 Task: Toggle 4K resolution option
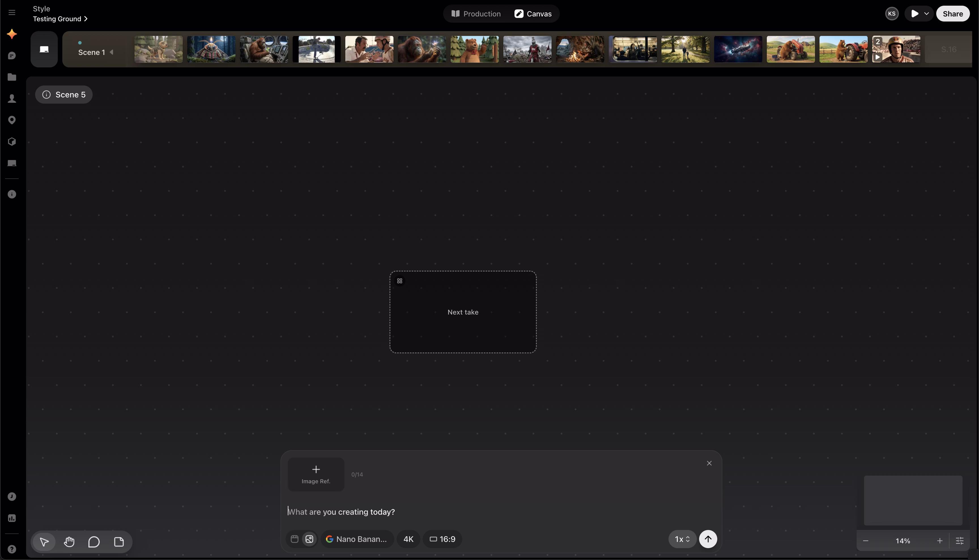coord(408,539)
